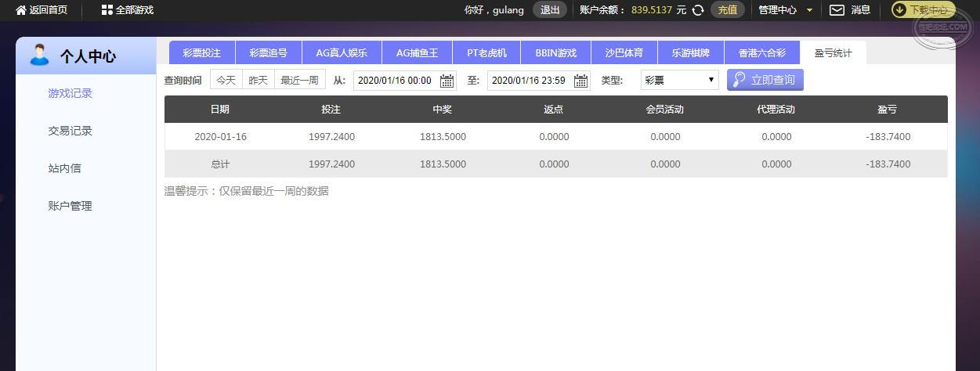Screen dimensions: 980x371
Task: Refresh the account balance with the circular arrows
Action: [697, 10]
